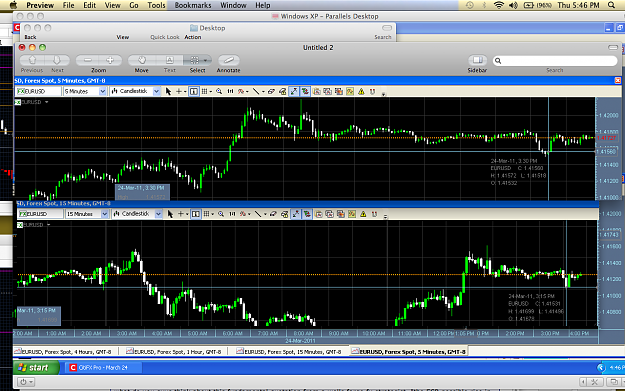Click the Wi-Fi status icon

tap(498, 5)
